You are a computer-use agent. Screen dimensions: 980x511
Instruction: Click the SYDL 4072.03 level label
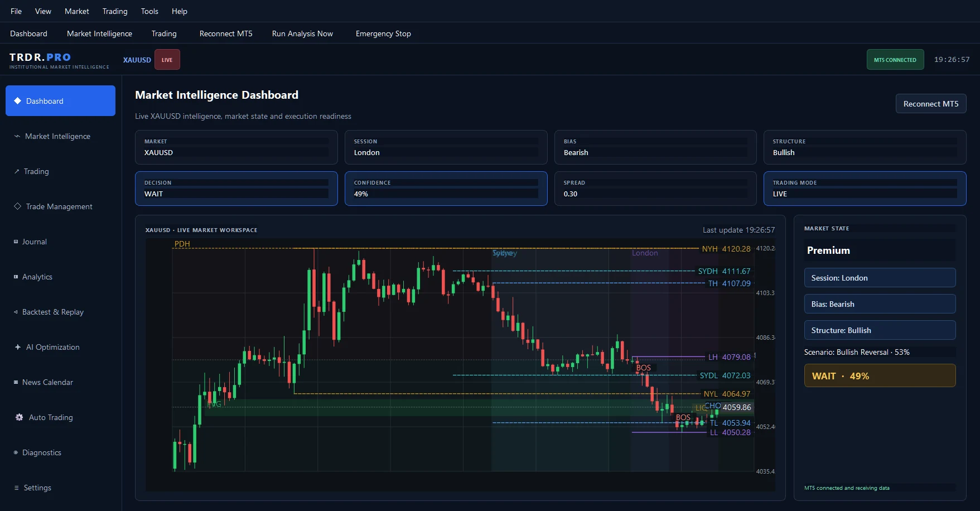tap(725, 375)
